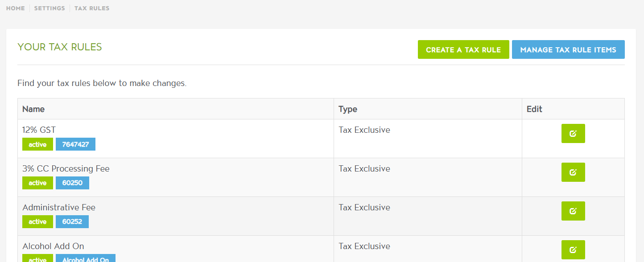Screen dimensions: 644x262
Task: Click the 60250 ID badge
Action: 72,183
